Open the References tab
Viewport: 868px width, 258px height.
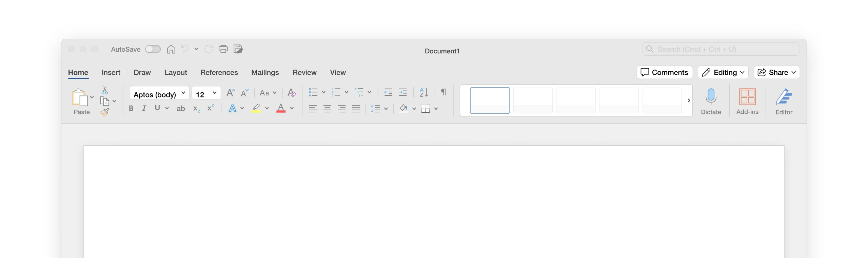pyautogui.click(x=219, y=72)
